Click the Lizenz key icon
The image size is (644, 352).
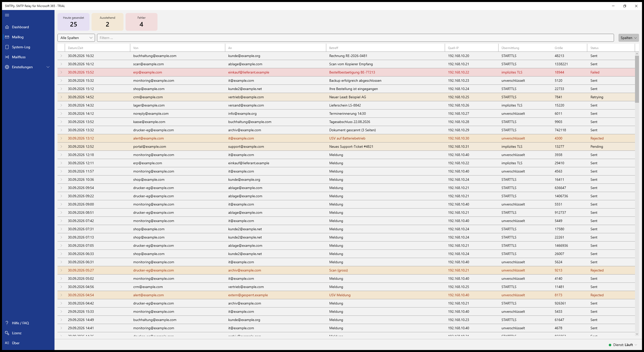[x=7, y=333]
